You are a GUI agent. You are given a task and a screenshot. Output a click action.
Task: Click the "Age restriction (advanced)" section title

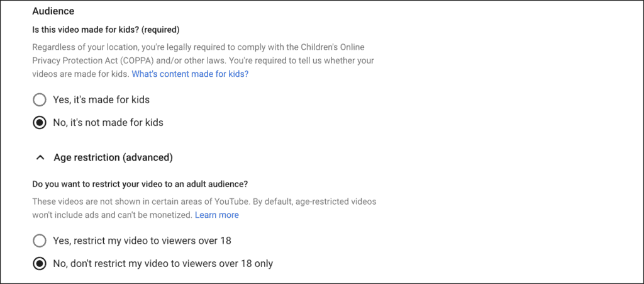coord(113,157)
